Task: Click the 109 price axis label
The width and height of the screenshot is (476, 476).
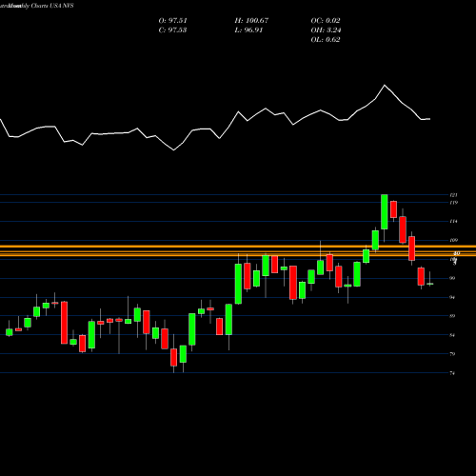Action: pos(454,240)
